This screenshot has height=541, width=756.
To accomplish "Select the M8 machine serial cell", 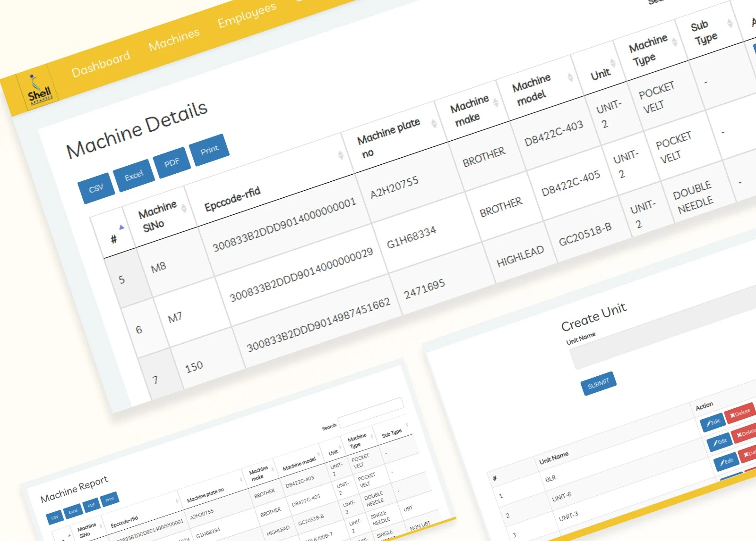I will coord(159,267).
